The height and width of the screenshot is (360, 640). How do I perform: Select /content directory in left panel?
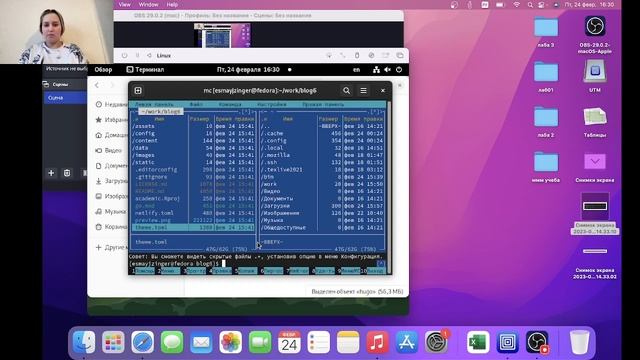click(x=193, y=141)
